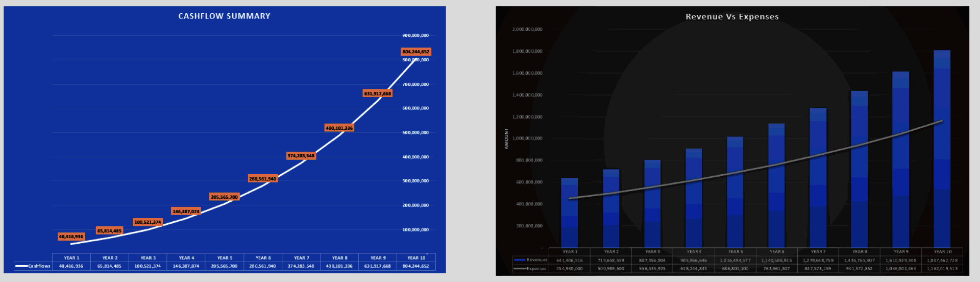
Task: Click the orange 65,814,485 data label
Action: tap(110, 231)
